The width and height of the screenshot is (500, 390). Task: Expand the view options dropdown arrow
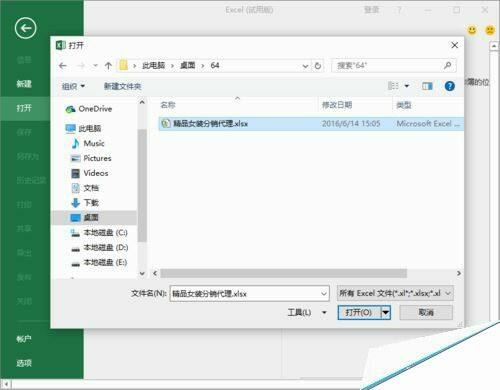pyautogui.click(x=407, y=86)
